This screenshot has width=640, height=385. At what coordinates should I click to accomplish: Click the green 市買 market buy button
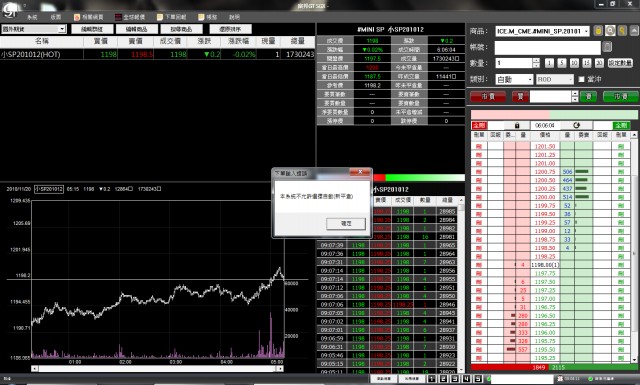620,96
